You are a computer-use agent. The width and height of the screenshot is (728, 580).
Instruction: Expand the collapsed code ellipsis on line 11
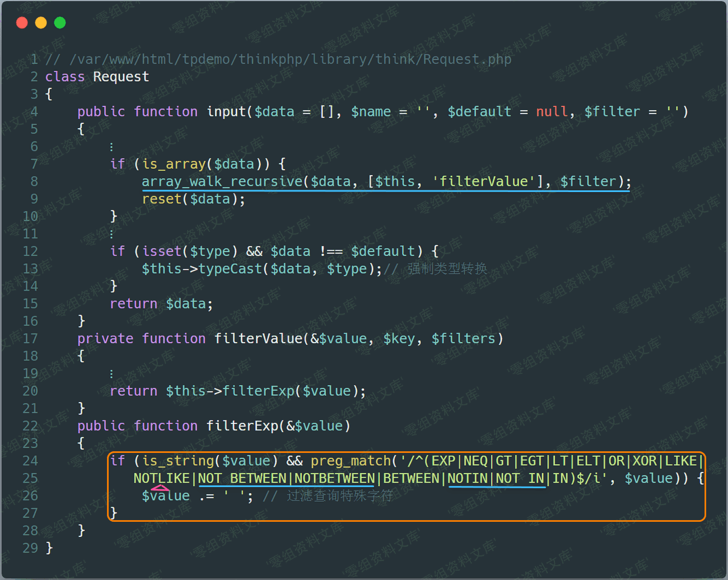click(111, 234)
